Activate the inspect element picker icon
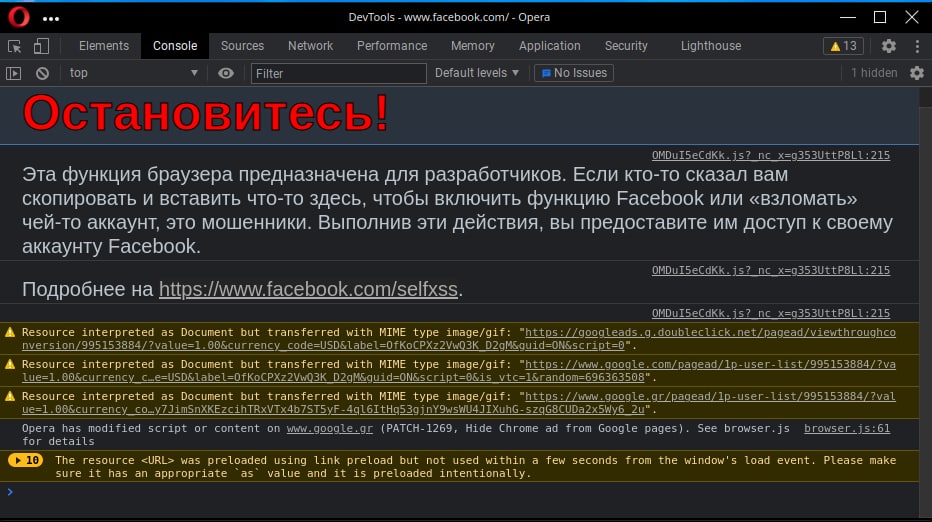Viewport: 932px width, 522px height. click(x=14, y=46)
